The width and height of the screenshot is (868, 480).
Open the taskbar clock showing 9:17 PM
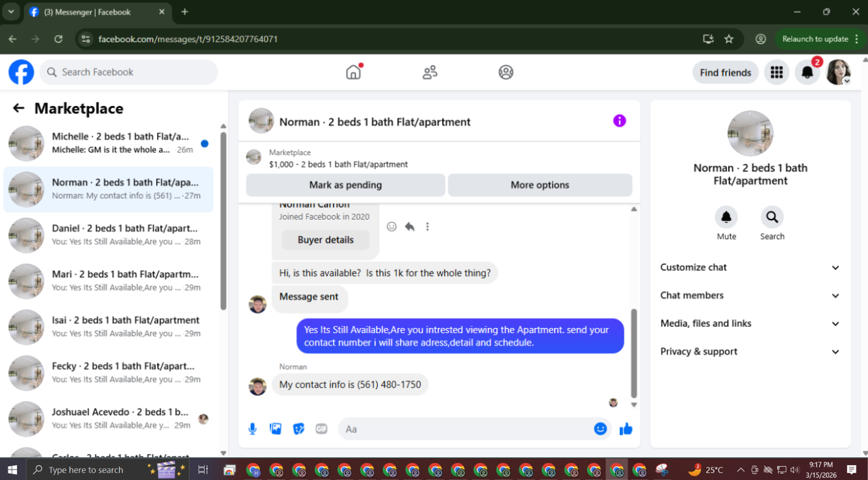point(821,470)
